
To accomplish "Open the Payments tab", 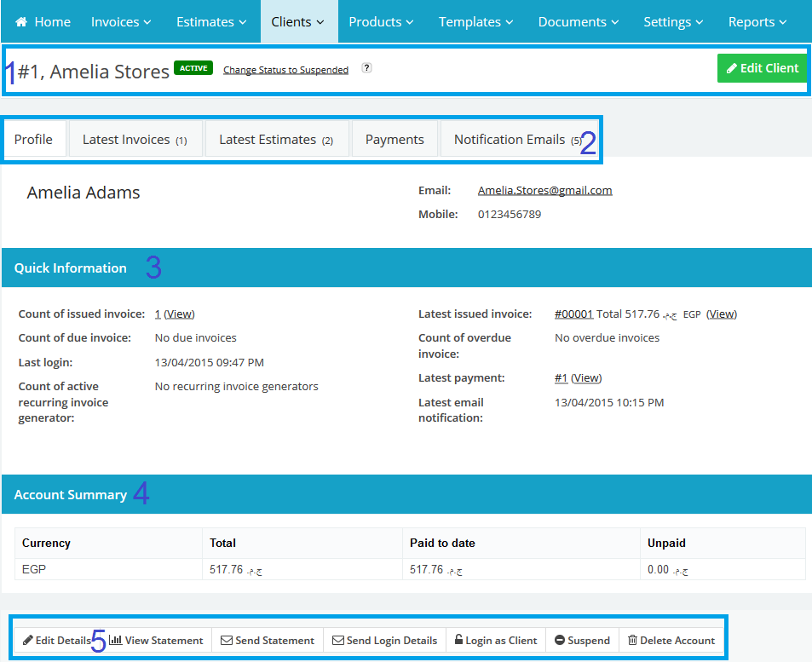I will pos(394,140).
